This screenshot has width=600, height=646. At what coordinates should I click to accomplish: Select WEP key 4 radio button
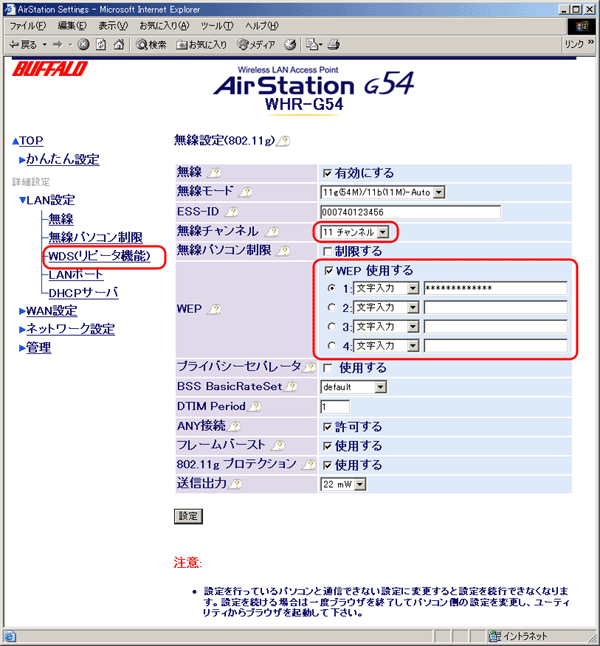coord(331,345)
